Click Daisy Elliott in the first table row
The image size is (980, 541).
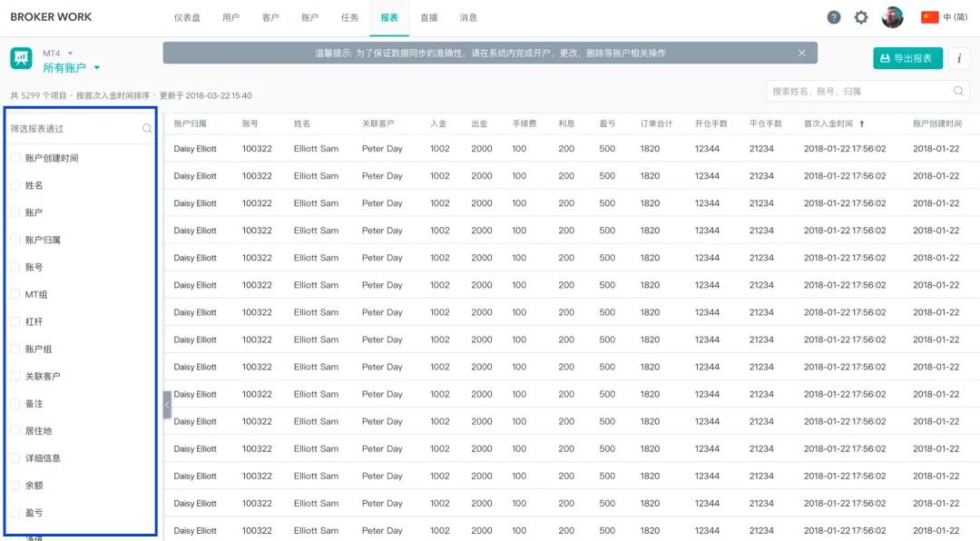(195, 149)
